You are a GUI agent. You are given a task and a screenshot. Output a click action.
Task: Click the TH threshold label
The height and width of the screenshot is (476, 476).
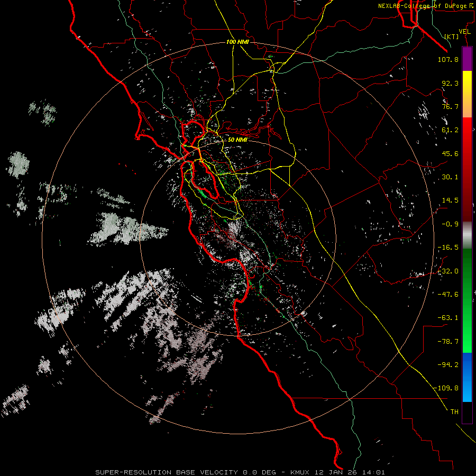[454, 412]
